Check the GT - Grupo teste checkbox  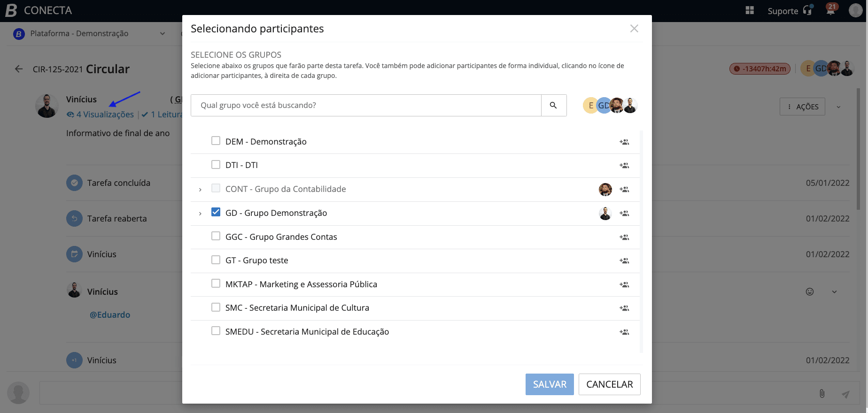pos(216,260)
